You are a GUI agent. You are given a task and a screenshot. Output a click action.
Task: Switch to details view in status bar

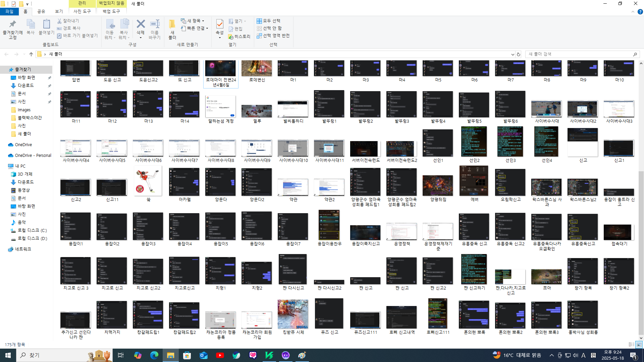(x=631, y=345)
